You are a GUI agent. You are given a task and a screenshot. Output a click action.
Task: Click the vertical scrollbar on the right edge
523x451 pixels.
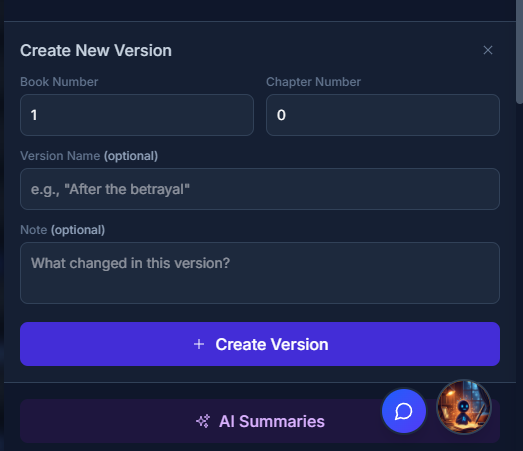(519, 52)
